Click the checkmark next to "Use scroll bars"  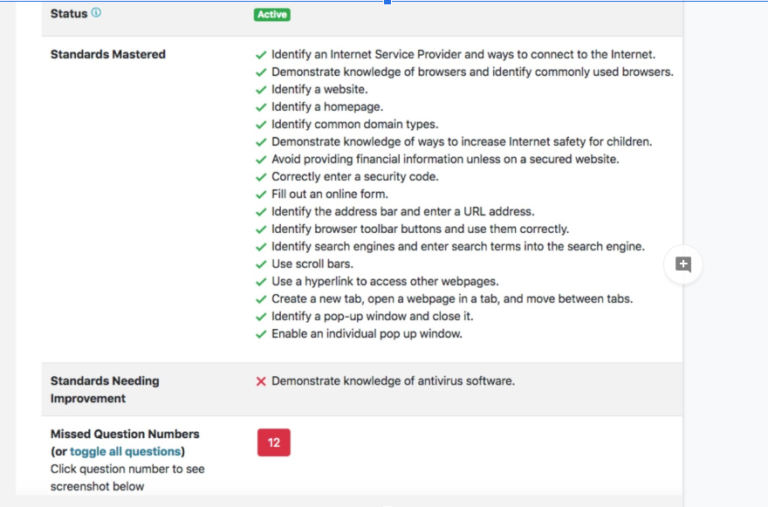(261, 264)
